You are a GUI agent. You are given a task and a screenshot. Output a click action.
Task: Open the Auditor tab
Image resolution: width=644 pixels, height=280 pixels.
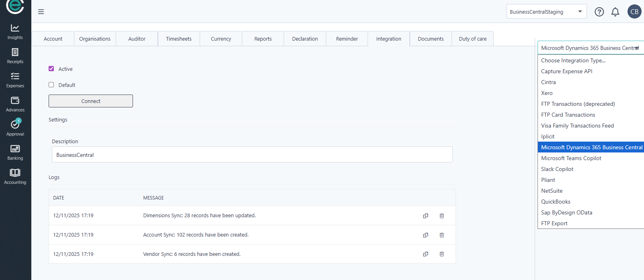[137, 39]
